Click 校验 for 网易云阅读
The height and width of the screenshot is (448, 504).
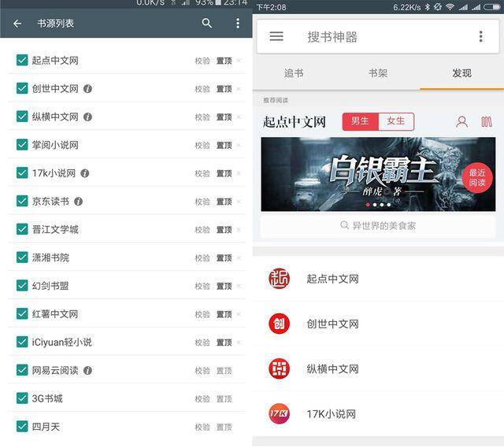click(202, 371)
